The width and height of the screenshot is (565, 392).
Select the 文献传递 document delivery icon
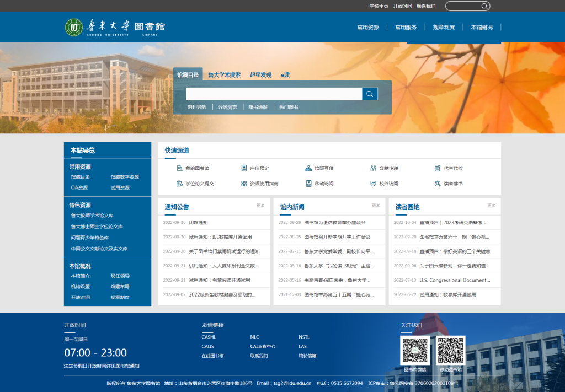point(374,168)
